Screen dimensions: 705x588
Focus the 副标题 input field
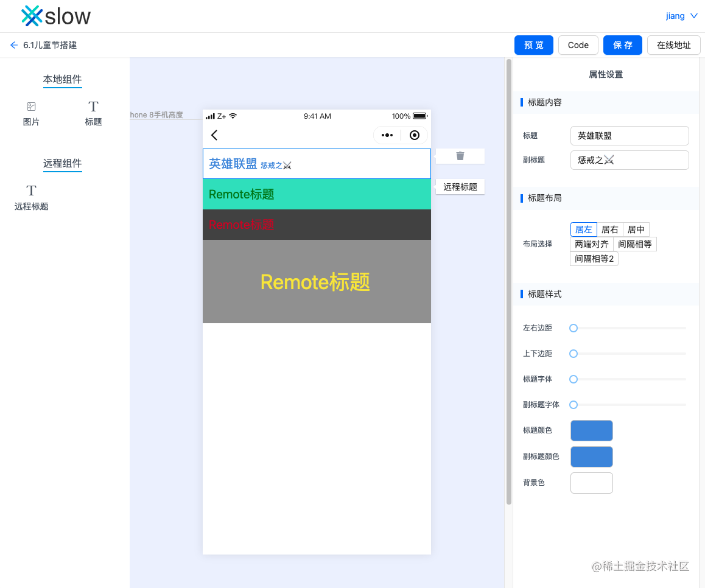coord(630,160)
